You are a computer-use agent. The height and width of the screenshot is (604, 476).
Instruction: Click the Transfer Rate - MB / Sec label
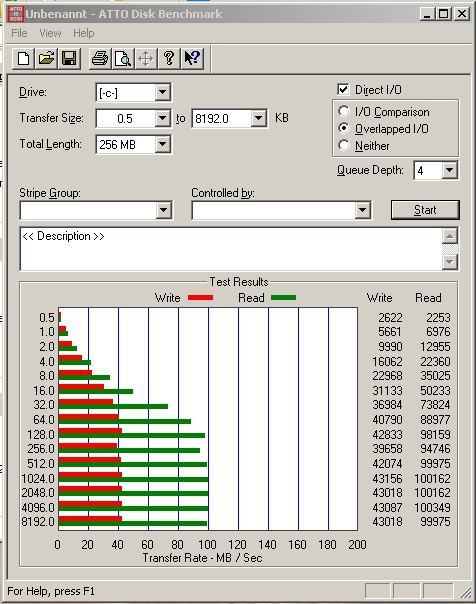(x=202, y=558)
